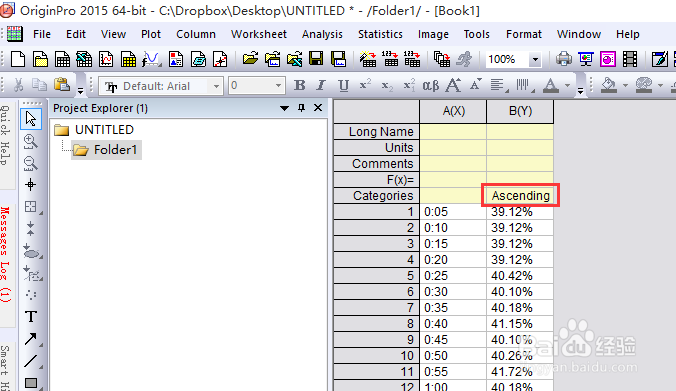This screenshot has height=391, width=676.
Task: Toggle Superscript formatting
Action: tap(365, 85)
